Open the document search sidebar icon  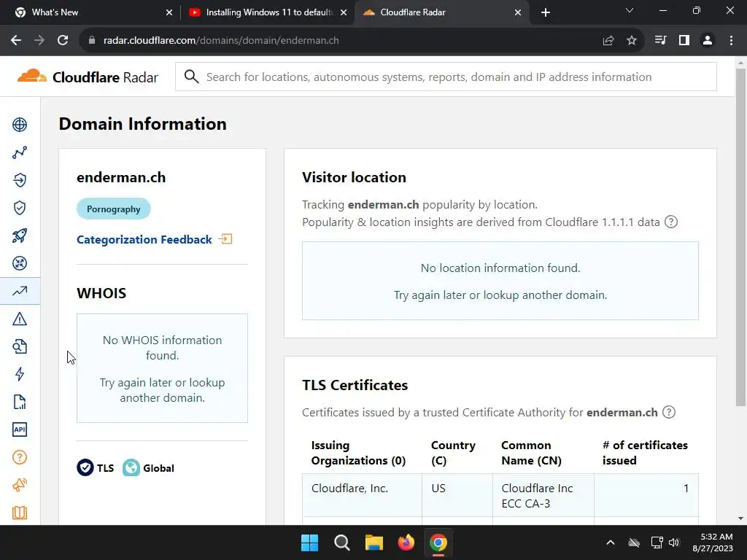[20, 346]
